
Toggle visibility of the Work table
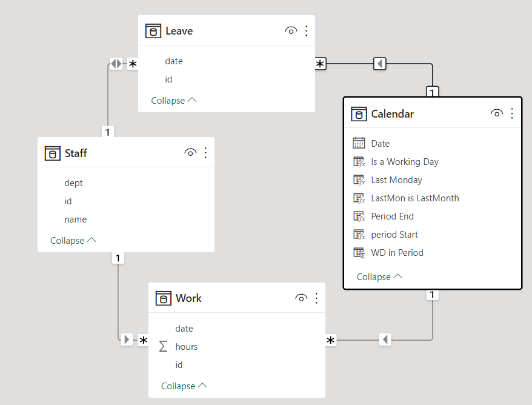click(x=301, y=298)
